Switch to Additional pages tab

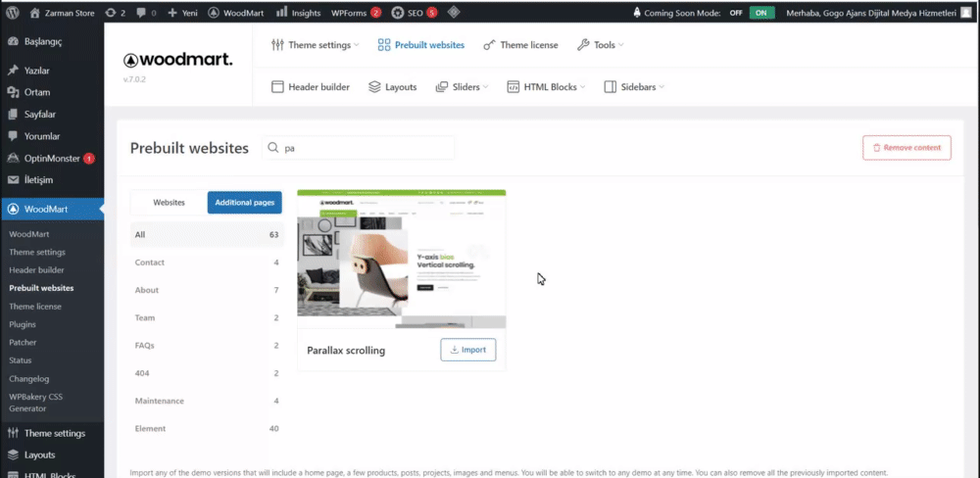244,203
